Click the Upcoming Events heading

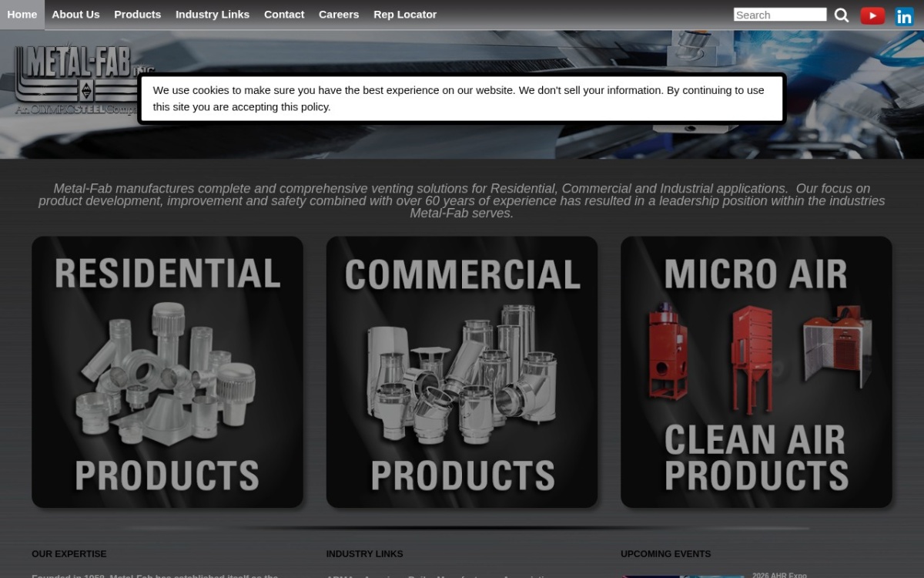tap(666, 554)
